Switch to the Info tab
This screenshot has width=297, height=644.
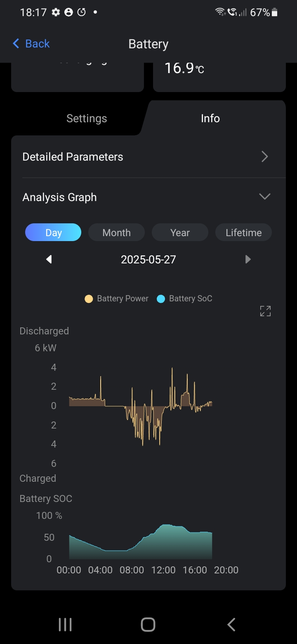coord(210,118)
